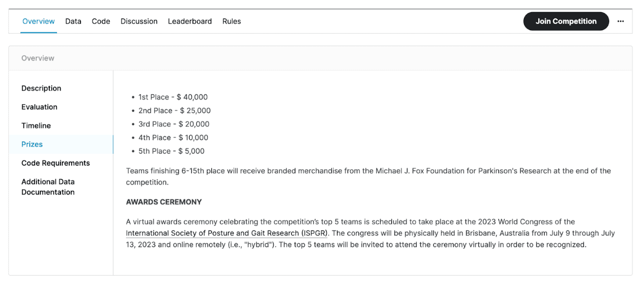Open the Discussion tab
644x285 pixels.
pos(139,22)
